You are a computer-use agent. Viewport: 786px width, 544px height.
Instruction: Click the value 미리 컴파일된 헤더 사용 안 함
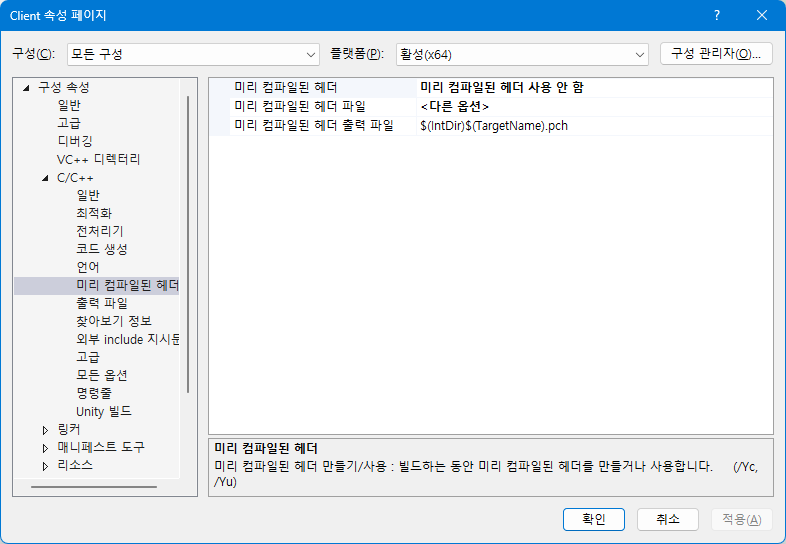502,88
